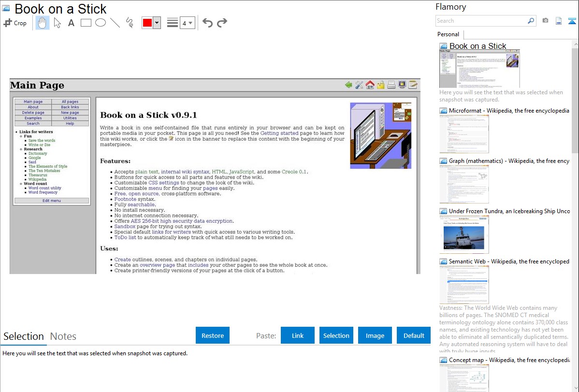Click the New page wiki menu item

[70, 113]
